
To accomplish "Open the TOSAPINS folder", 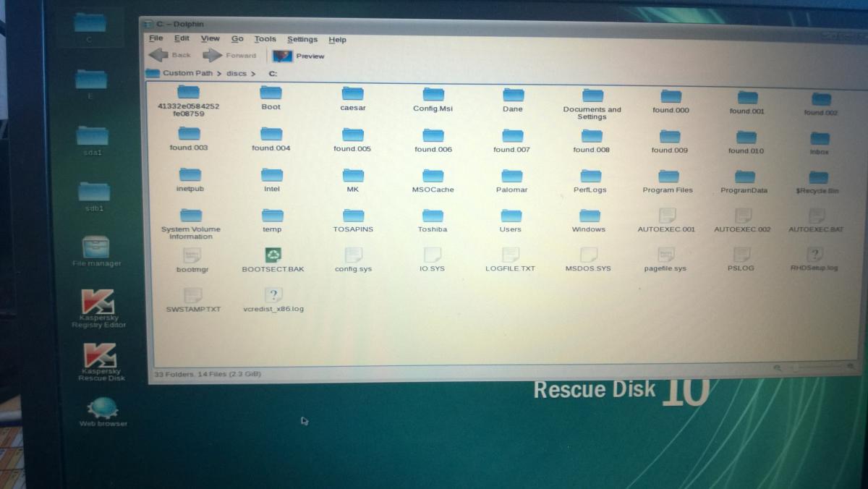I will [x=353, y=221].
